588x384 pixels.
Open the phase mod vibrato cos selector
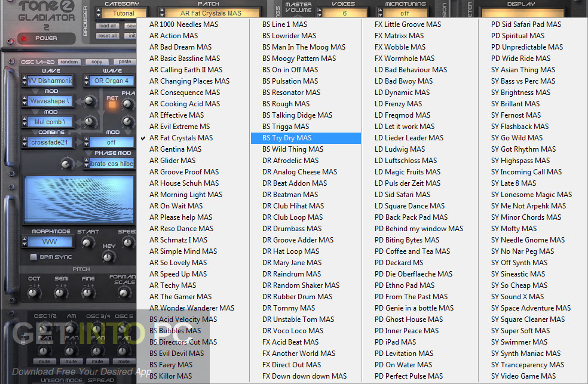click(x=111, y=164)
